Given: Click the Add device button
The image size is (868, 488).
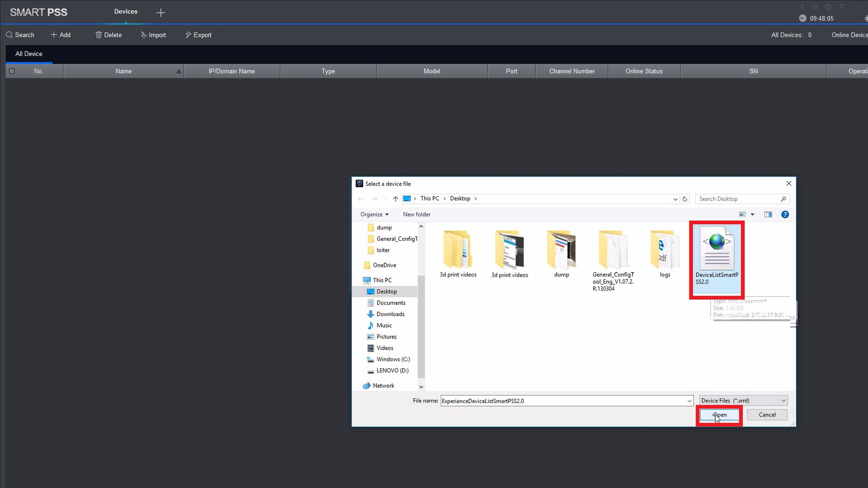Looking at the screenshot, I should [x=61, y=35].
